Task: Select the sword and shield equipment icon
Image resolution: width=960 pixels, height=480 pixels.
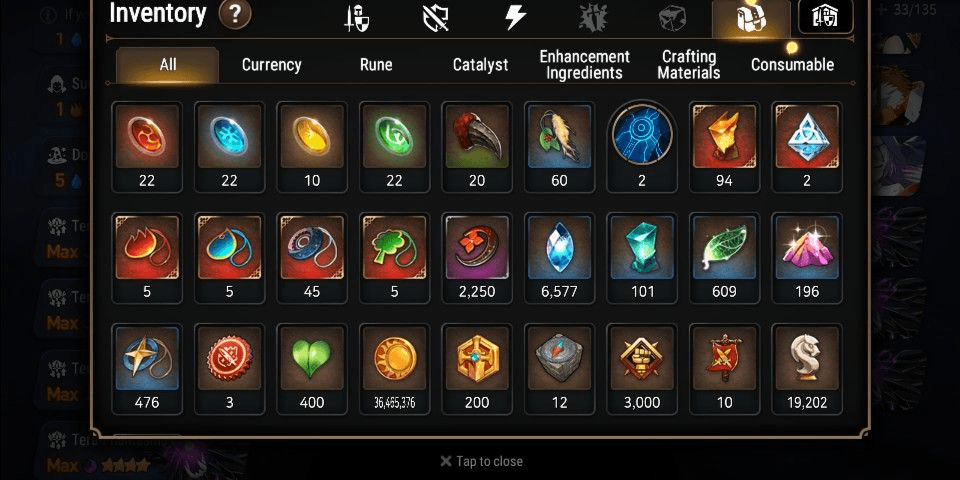Action: pyautogui.click(x=357, y=18)
